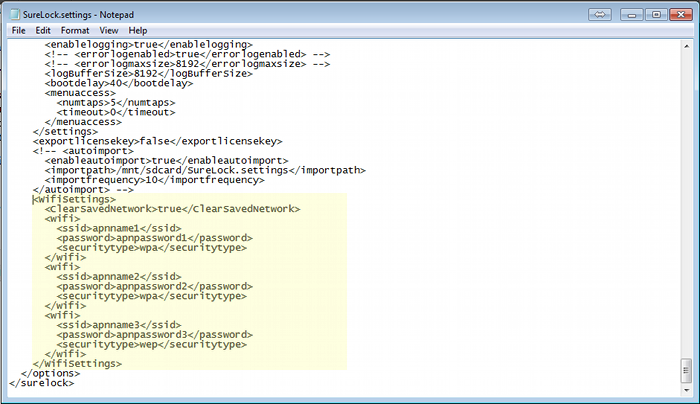Click the errorlogenabled comment line

(x=188, y=54)
